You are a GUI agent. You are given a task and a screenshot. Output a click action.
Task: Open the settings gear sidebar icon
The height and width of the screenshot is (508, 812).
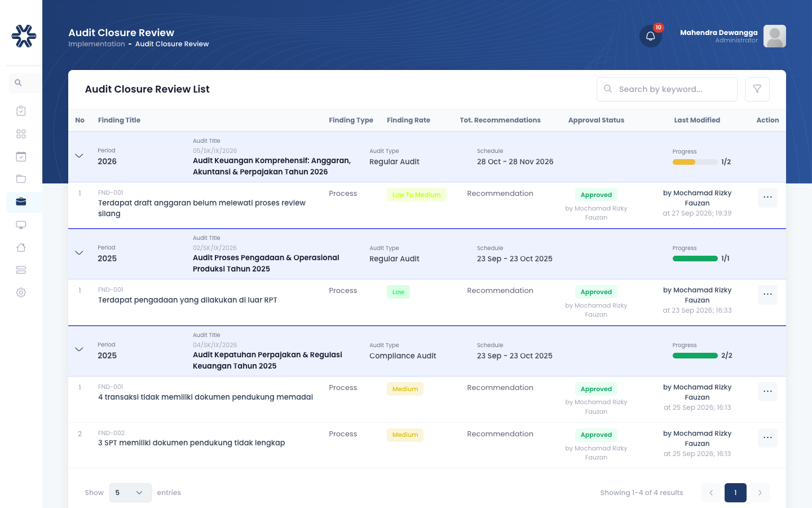pos(21,292)
